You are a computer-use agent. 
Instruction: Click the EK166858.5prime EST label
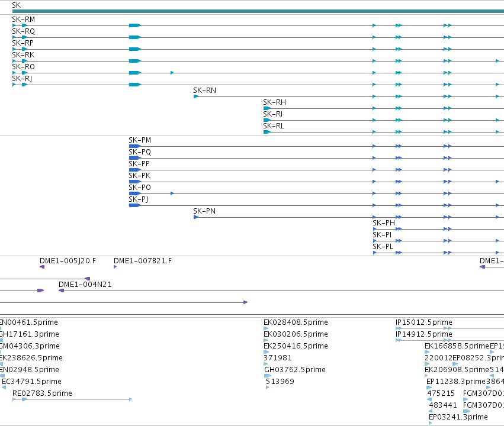pos(457,346)
